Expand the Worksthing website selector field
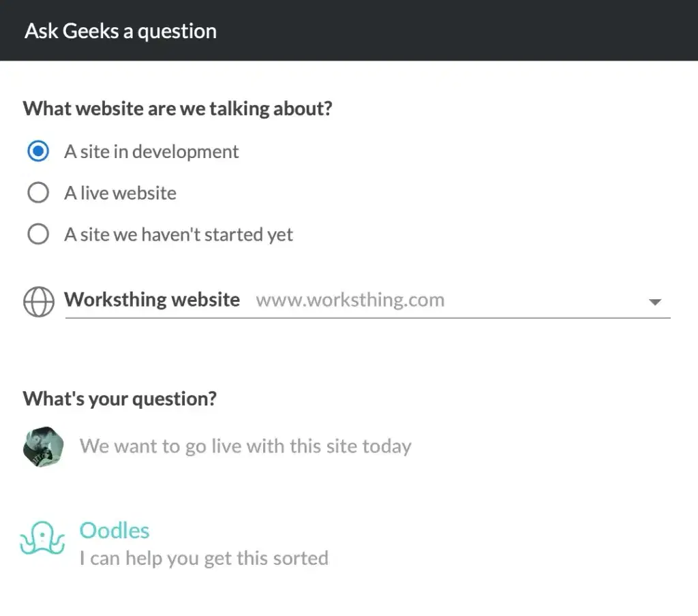 [x=367, y=301]
